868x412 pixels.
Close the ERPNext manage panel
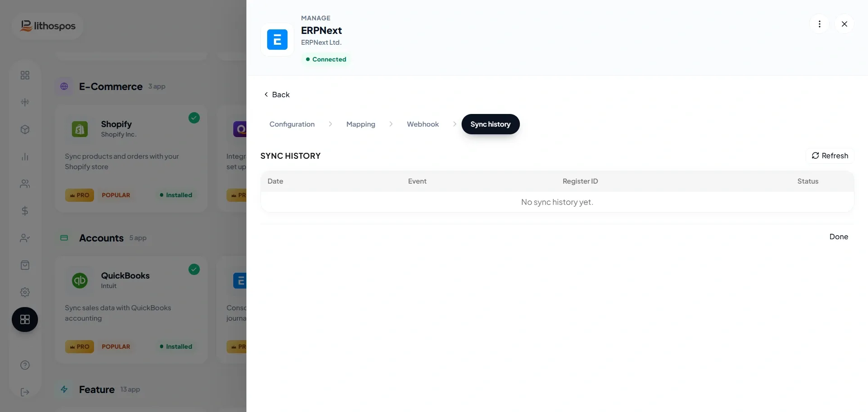click(x=844, y=24)
